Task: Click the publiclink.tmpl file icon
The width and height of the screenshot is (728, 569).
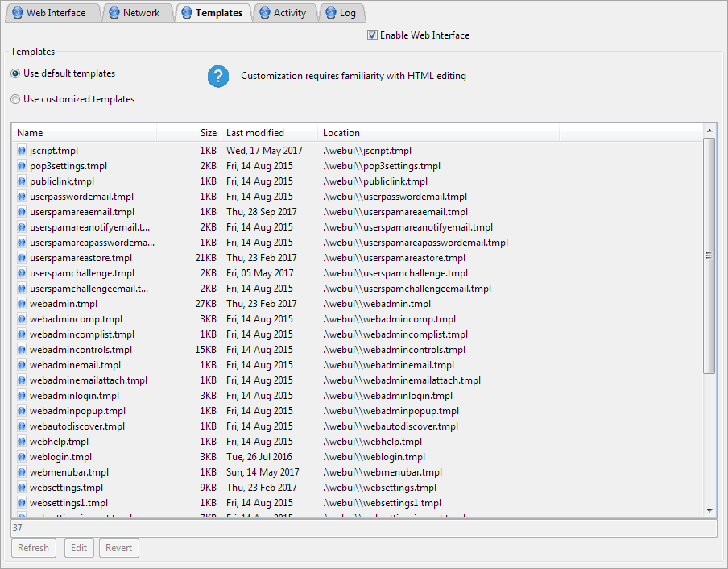Action: click(x=22, y=181)
